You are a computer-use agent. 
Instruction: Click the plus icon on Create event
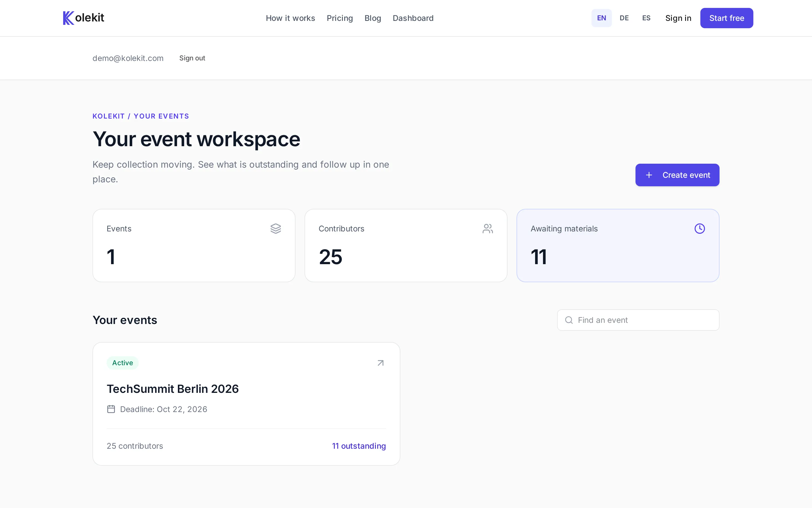[x=649, y=175]
